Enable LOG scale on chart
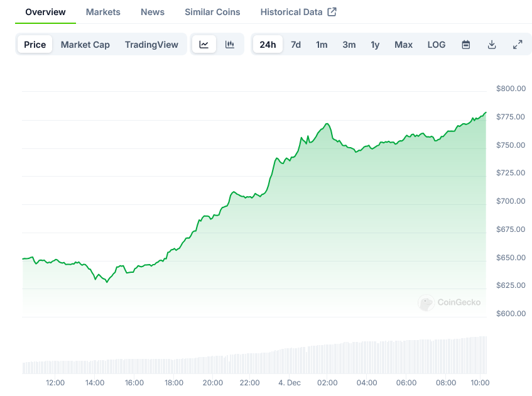 [437, 45]
